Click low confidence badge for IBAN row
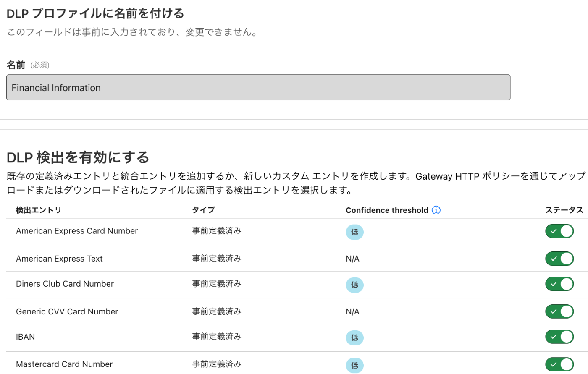Viewport: 588px width, 374px height. tap(354, 337)
